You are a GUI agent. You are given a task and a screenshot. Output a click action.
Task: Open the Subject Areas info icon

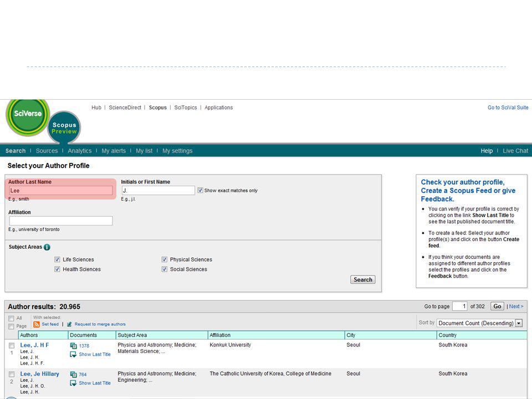click(x=47, y=247)
